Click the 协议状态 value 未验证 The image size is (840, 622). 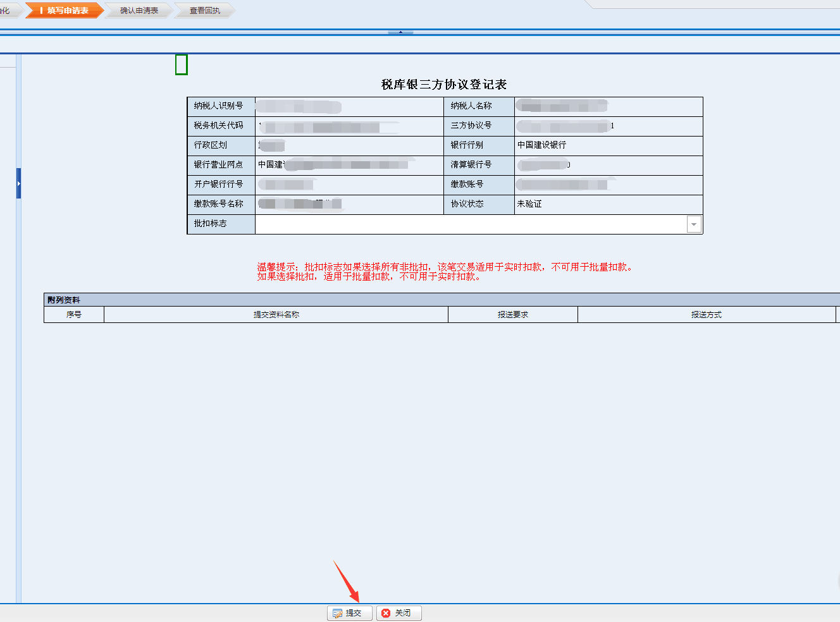529,204
